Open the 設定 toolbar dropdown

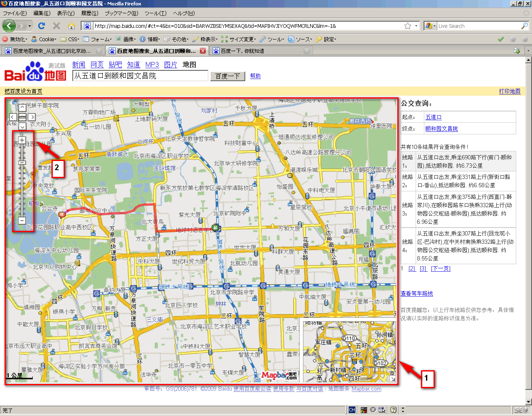click(326, 39)
